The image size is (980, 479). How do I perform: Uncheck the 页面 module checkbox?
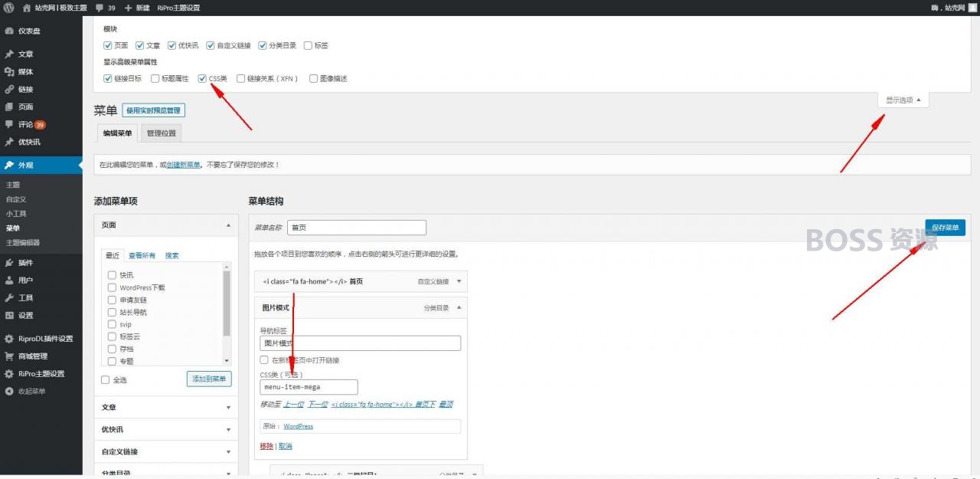point(108,45)
